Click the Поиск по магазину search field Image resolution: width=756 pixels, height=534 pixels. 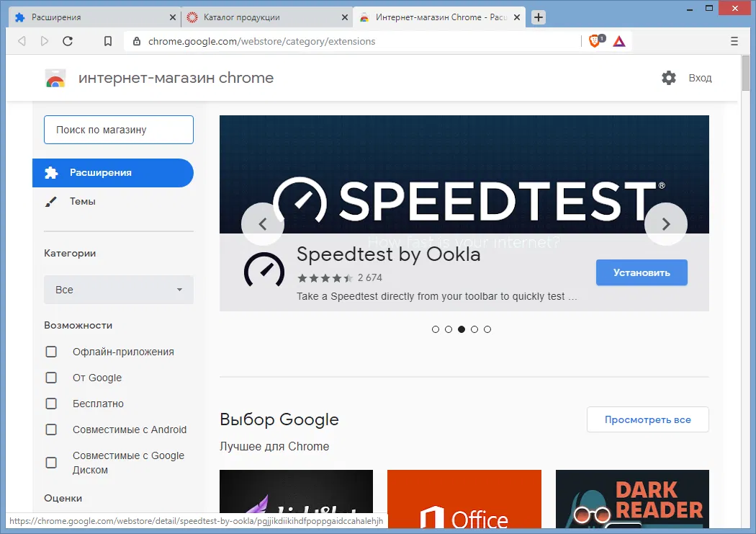[x=119, y=130]
